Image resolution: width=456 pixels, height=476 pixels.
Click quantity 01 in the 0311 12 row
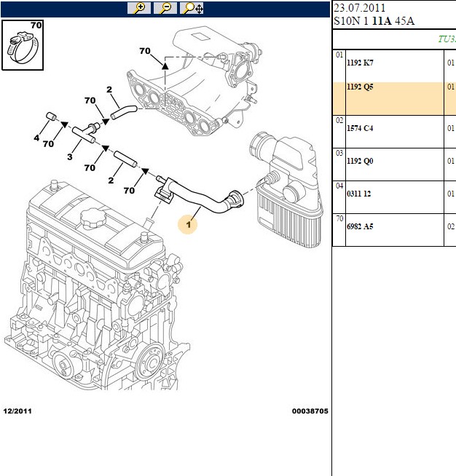(451, 194)
